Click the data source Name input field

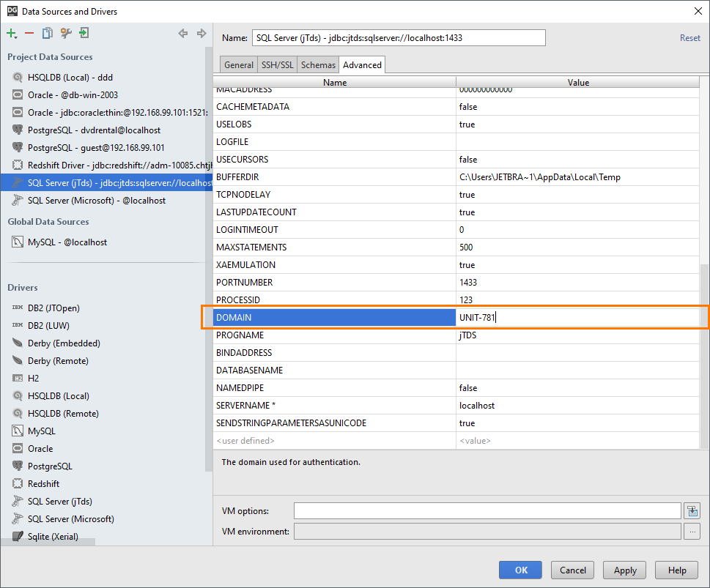point(399,38)
